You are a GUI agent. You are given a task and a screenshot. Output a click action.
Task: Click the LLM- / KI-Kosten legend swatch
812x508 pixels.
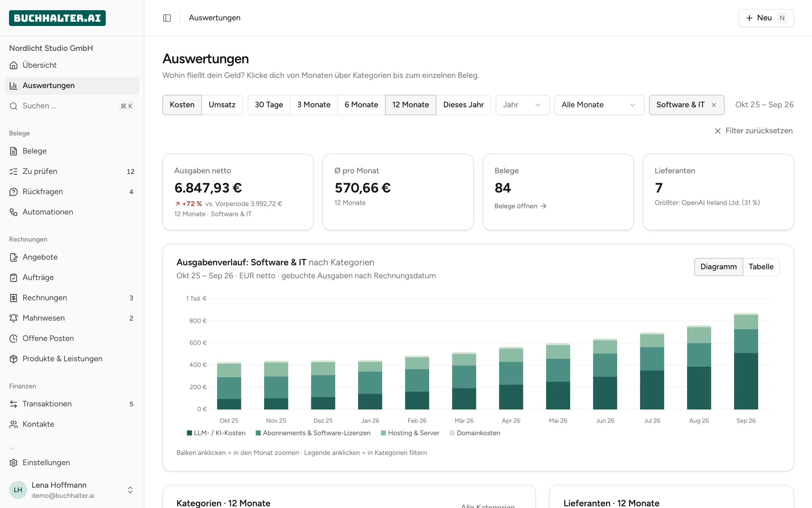point(189,433)
